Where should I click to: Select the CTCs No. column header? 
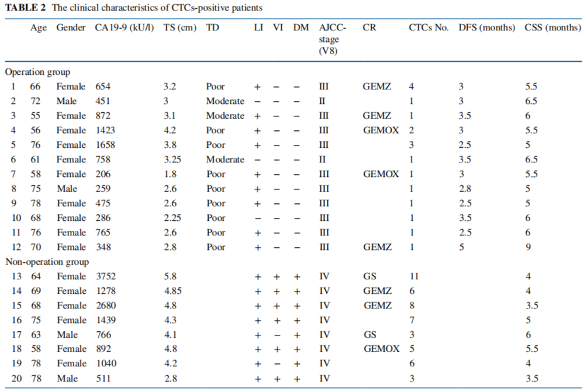point(429,27)
